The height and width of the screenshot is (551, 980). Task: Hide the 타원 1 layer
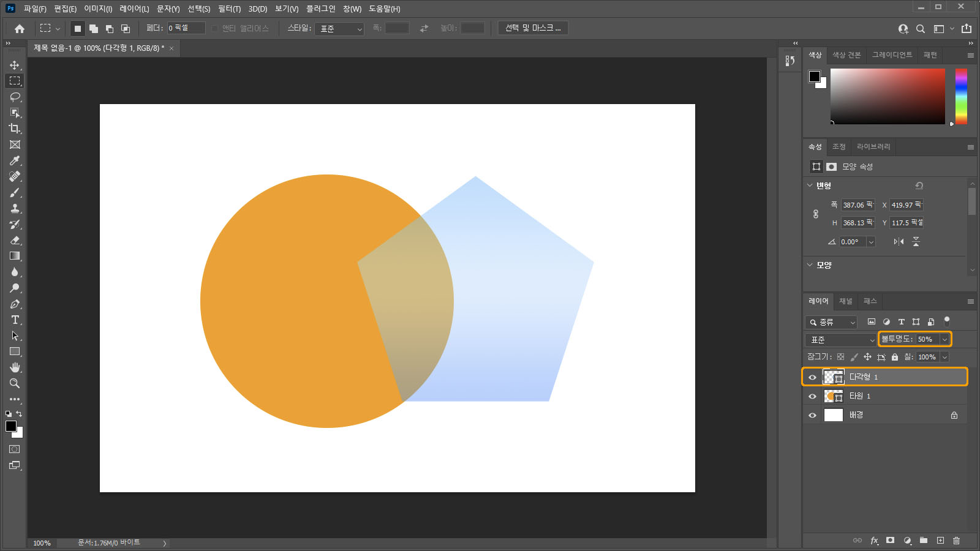[x=813, y=396]
